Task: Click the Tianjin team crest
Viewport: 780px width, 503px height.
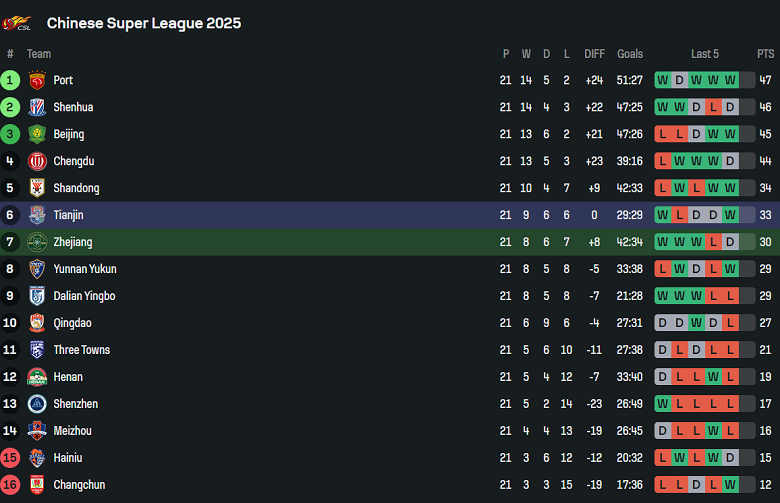Action: pos(37,216)
